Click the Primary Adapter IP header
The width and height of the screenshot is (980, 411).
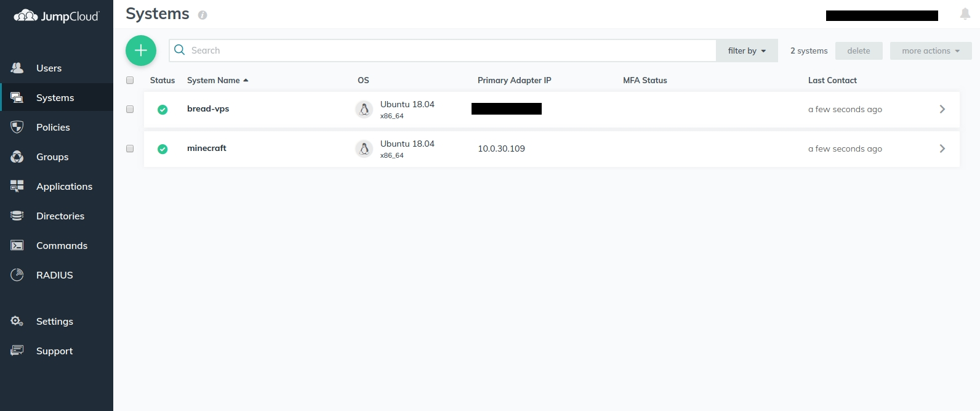515,80
